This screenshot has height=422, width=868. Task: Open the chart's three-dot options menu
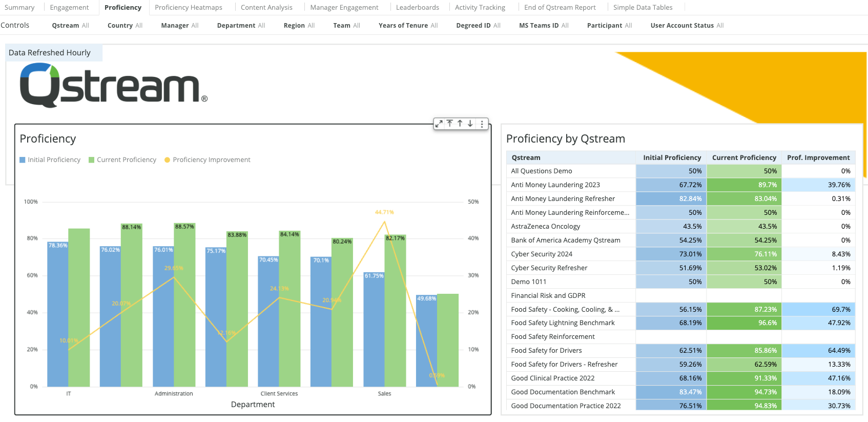pyautogui.click(x=482, y=124)
